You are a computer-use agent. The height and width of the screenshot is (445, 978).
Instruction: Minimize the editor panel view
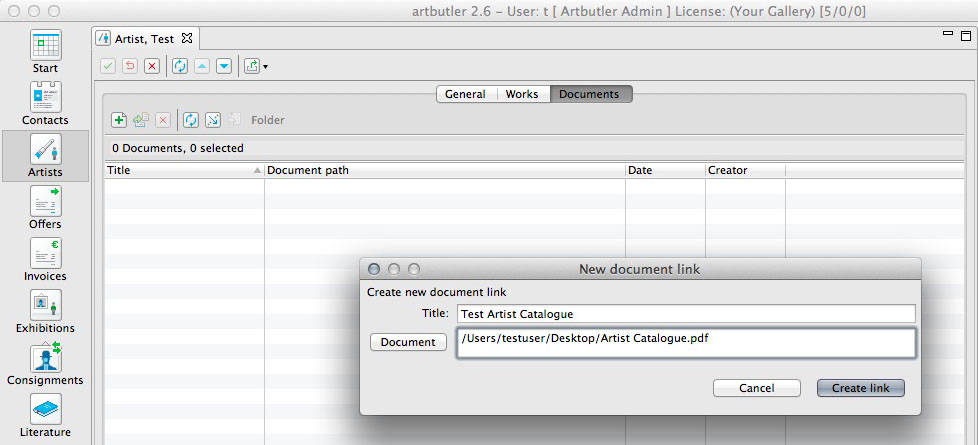tap(948, 33)
